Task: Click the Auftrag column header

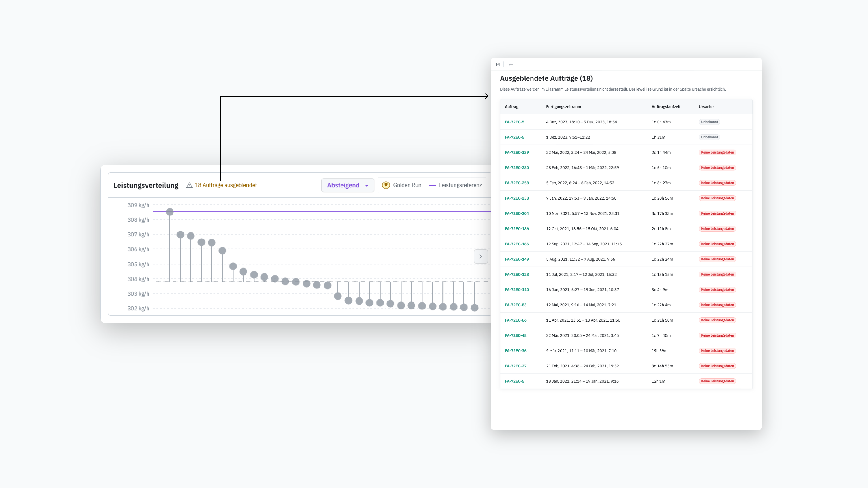Action: [512, 107]
